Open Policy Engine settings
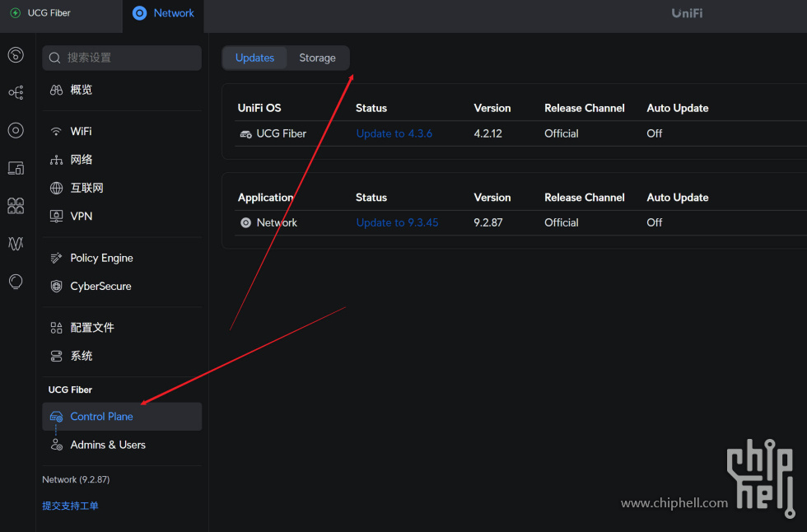Viewport: 807px width, 532px height. point(122,258)
